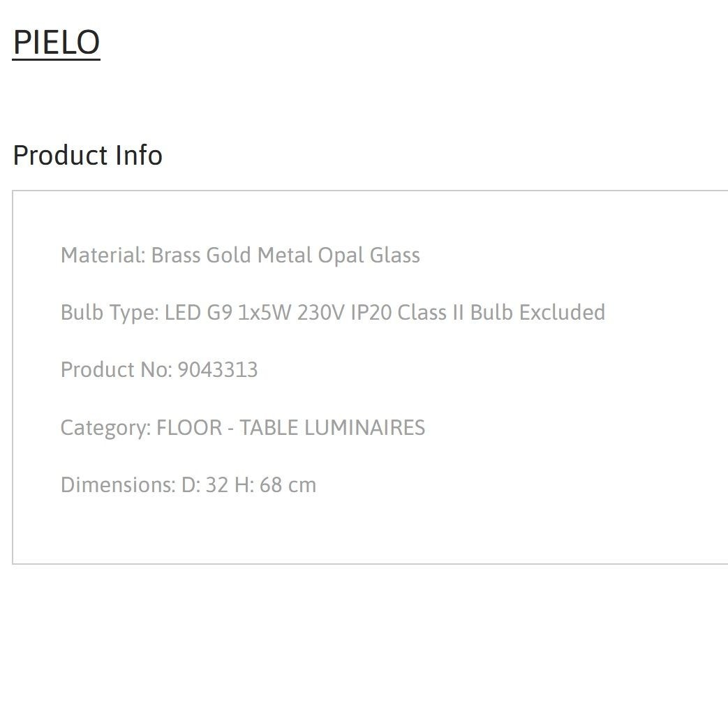
Task: Click the LED G9 bulb specification
Action: tap(198, 313)
